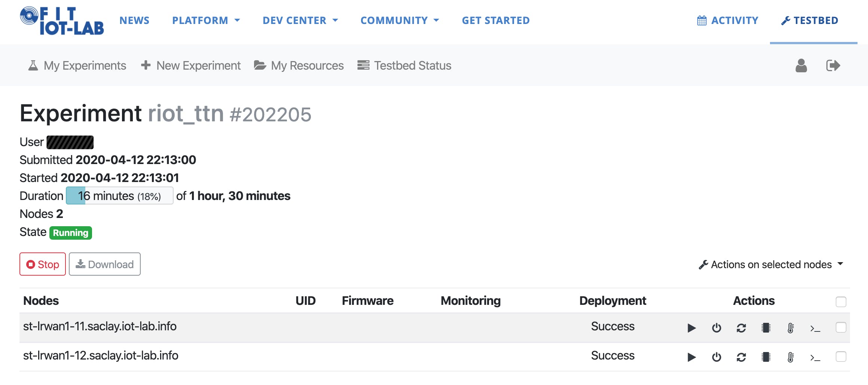The image size is (868, 385).
Task: Open monitoring thermometer icon for st-lrwan1-11
Action: 791,328
